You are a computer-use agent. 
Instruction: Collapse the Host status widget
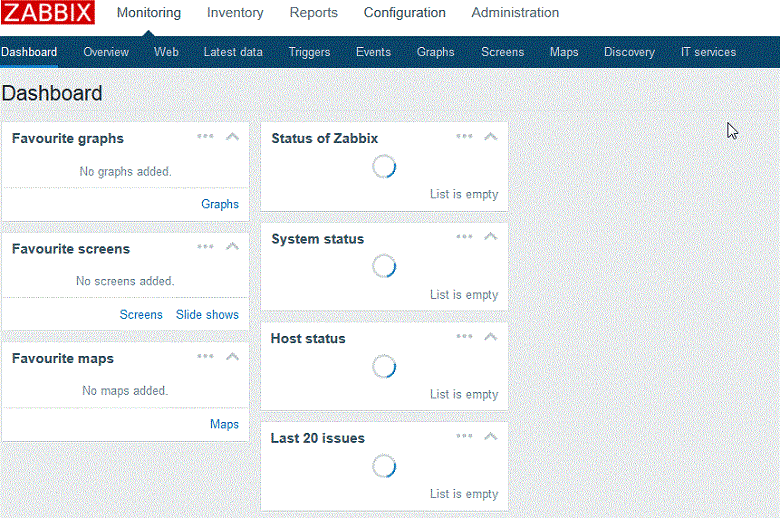coord(490,337)
